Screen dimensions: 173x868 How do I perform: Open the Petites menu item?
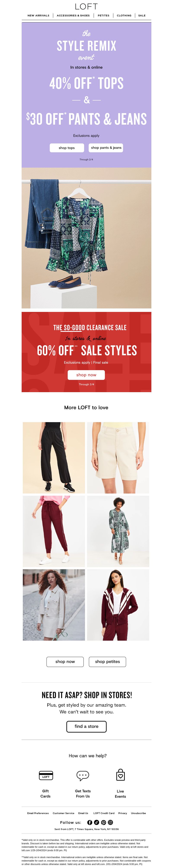point(103,16)
